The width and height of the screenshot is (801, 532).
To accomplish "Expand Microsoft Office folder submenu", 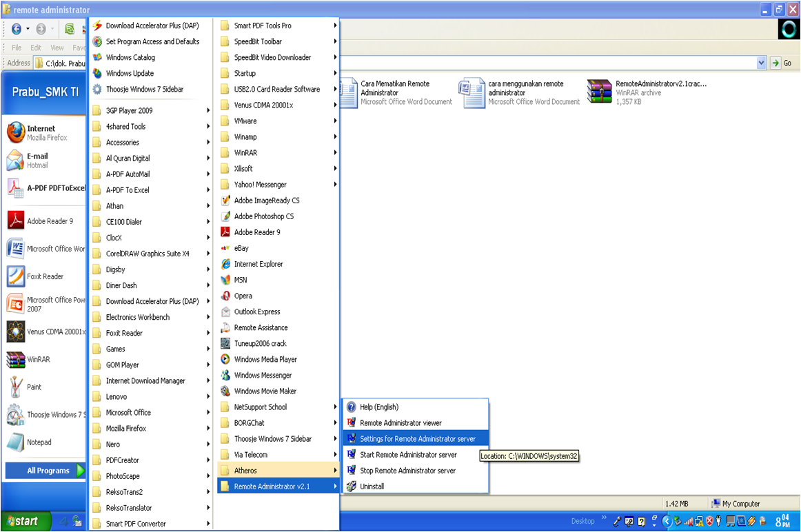I will (151, 413).
